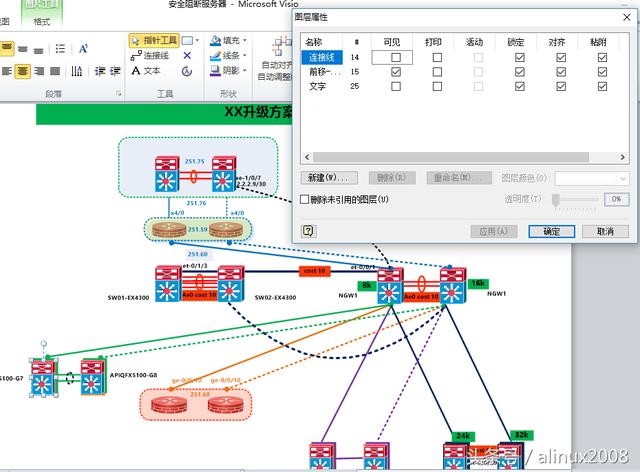
Task: Open the Shadow (阴影) dropdown arrow
Action: (245, 70)
